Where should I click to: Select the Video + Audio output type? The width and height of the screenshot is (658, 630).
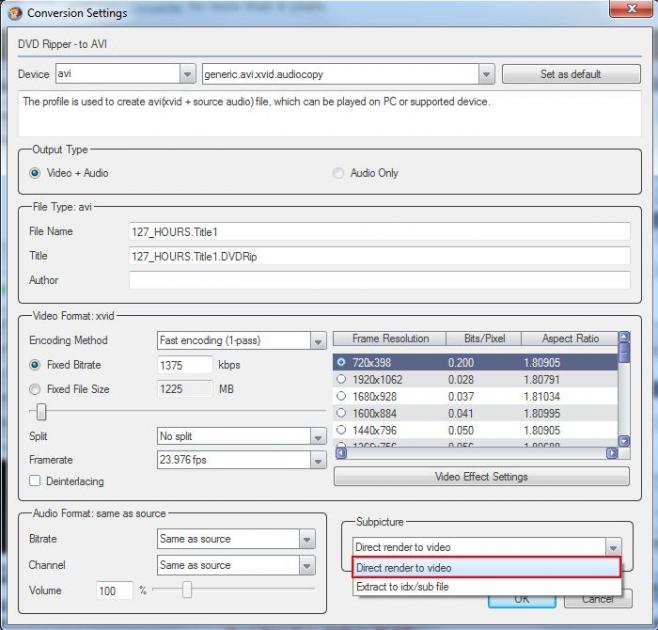tap(35, 173)
